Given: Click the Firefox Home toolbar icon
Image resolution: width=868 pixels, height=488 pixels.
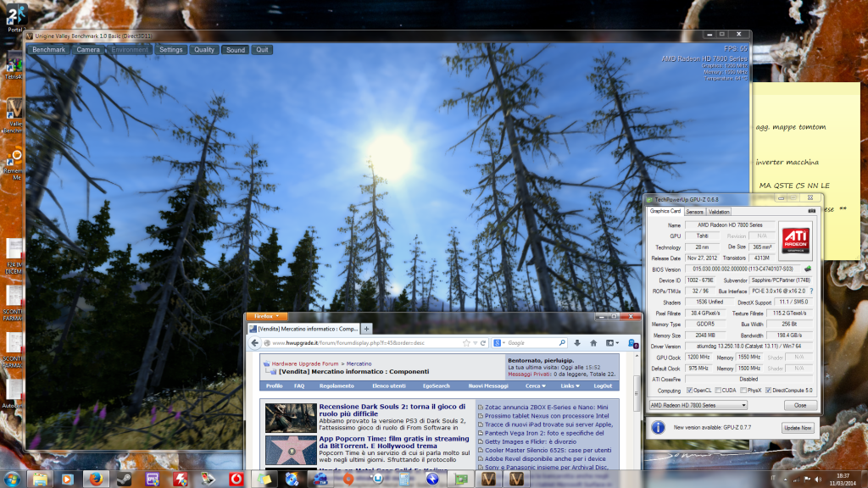Looking at the screenshot, I should [x=593, y=343].
